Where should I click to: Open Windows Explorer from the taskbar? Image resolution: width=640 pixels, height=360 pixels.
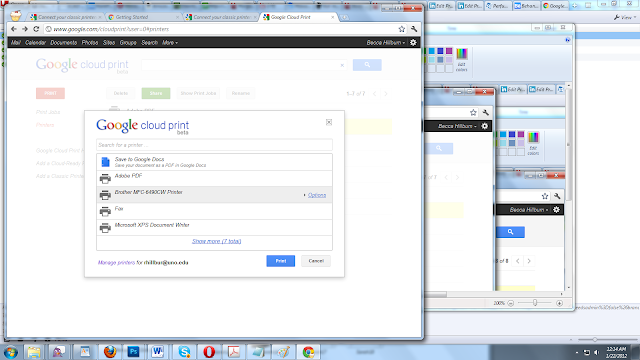click(x=34, y=352)
